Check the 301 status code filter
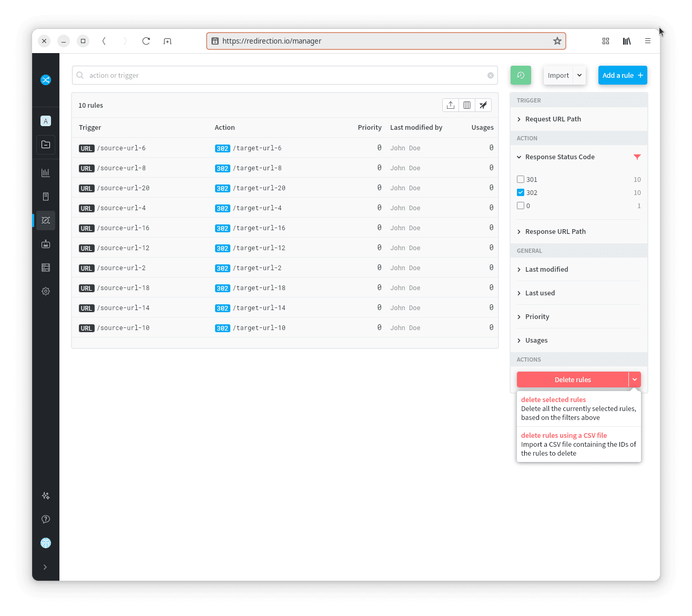 click(521, 179)
